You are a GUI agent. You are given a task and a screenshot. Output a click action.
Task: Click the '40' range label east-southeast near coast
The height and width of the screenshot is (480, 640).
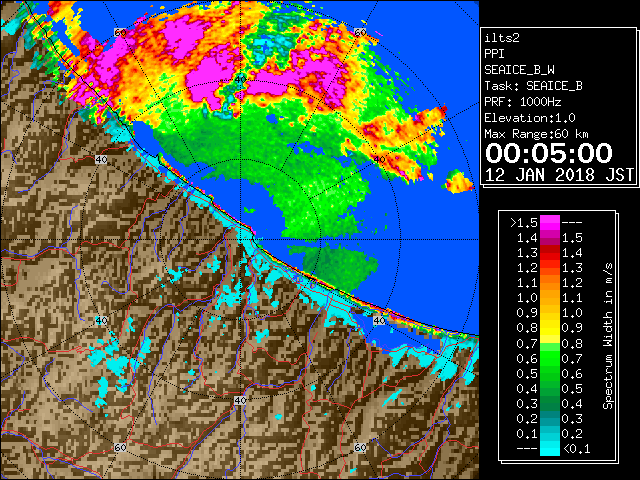pos(380,320)
